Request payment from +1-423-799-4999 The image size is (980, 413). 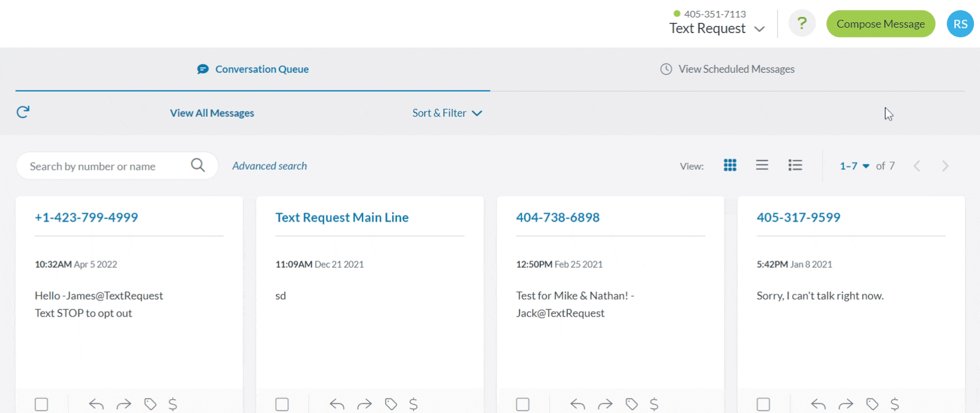pos(173,404)
